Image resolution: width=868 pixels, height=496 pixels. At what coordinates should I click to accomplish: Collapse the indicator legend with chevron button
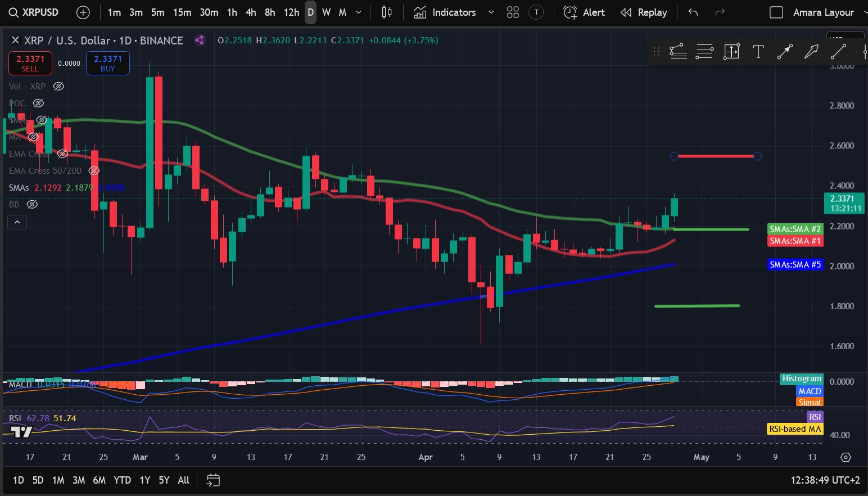coord(17,222)
